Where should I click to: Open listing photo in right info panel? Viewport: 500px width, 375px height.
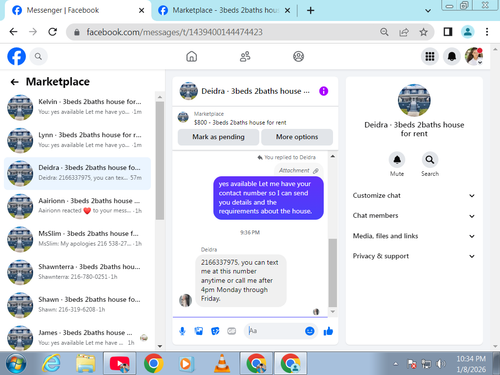pos(414,100)
